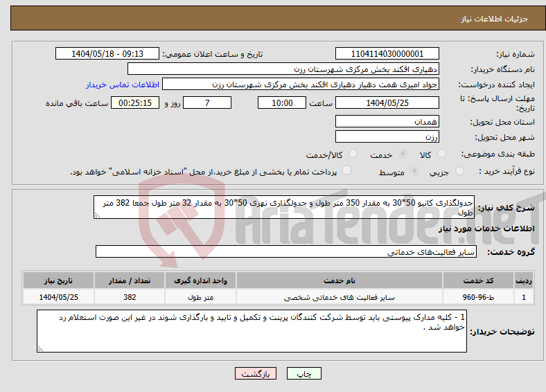Viewport: 546px width, 392px height.
Task: Click the تاریخ نیاز column header
Action: click(x=58, y=280)
